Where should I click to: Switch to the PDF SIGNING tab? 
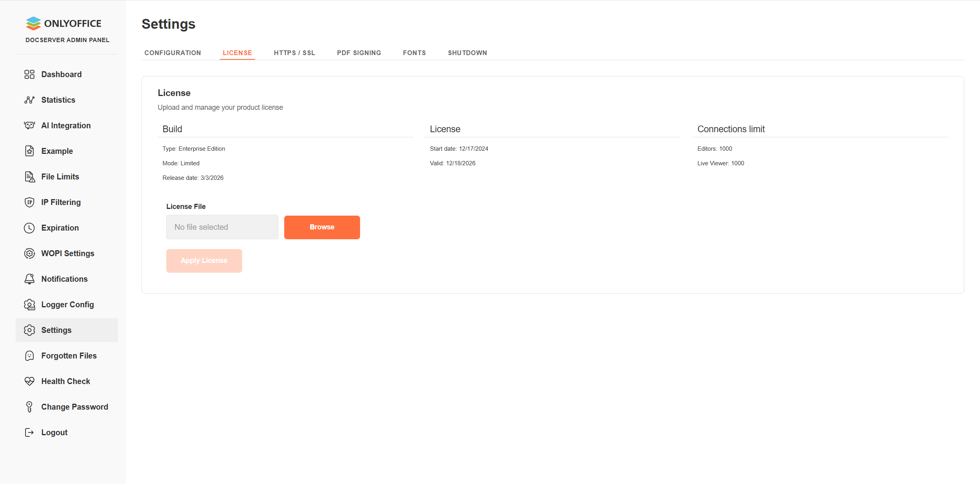(x=359, y=52)
